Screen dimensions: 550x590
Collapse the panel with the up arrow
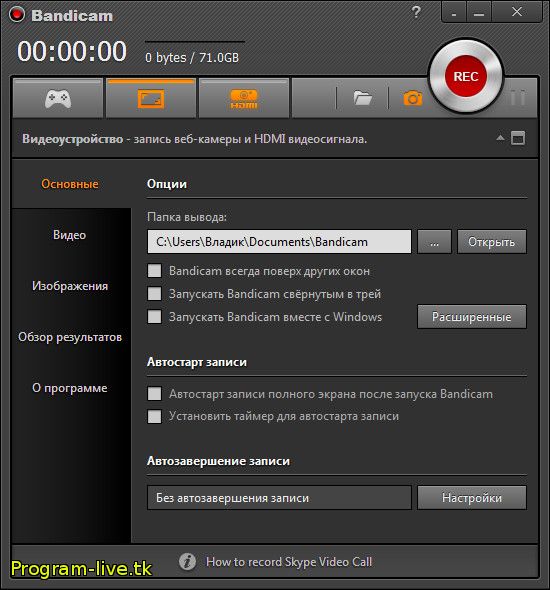point(500,138)
